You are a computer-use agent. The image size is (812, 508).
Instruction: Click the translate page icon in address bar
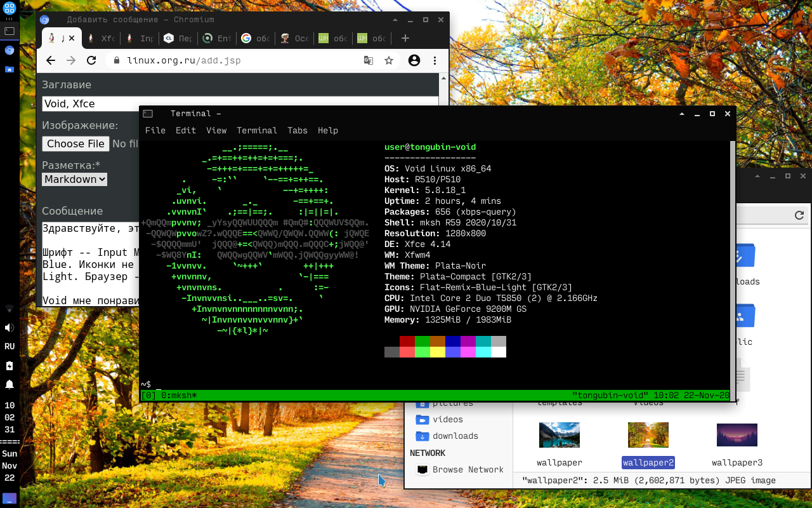(x=369, y=60)
